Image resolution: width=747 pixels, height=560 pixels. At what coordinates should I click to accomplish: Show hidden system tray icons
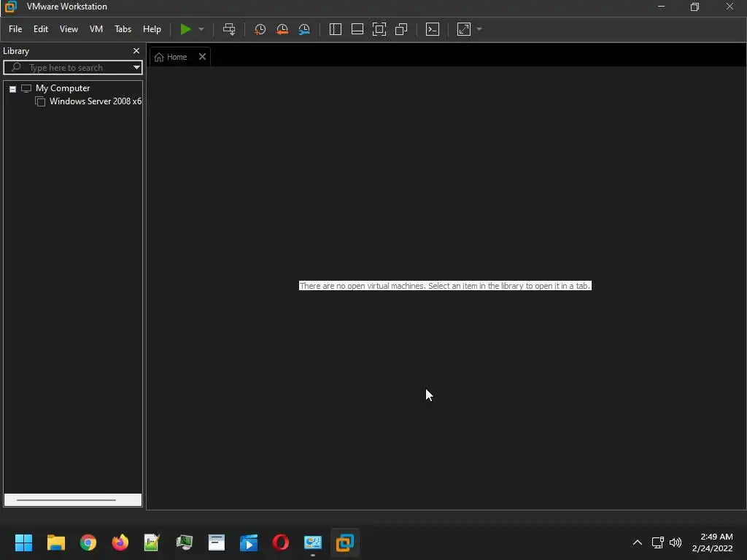click(x=638, y=542)
